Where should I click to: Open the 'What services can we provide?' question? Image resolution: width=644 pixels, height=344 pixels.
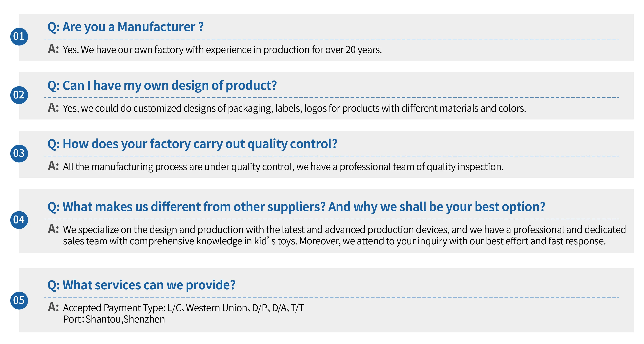[x=142, y=285]
